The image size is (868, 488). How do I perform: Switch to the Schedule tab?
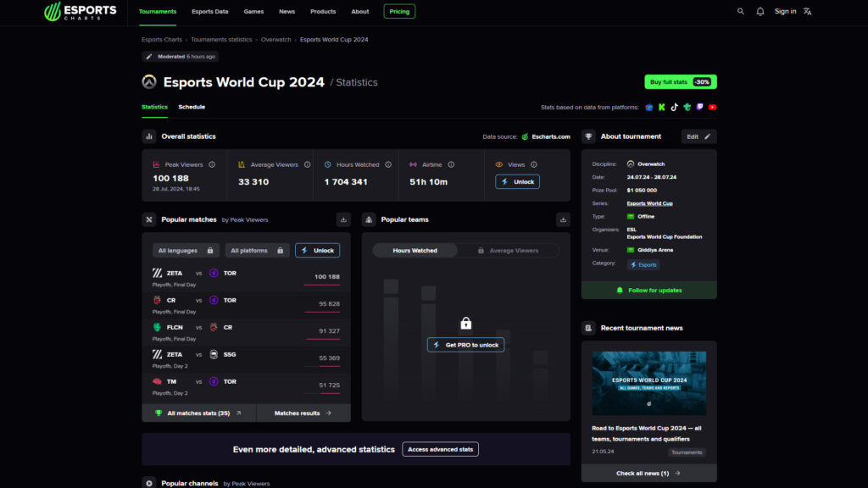[192, 108]
